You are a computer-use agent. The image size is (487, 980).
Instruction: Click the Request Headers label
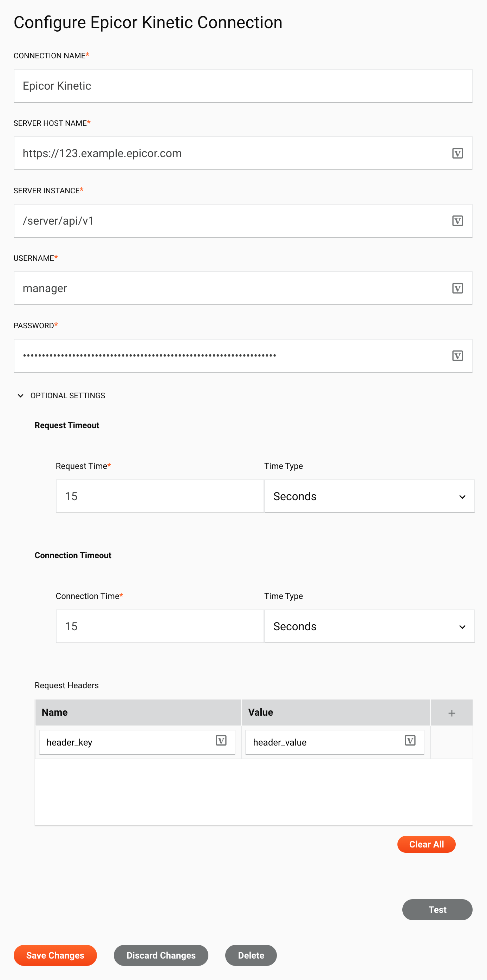[x=66, y=685]
